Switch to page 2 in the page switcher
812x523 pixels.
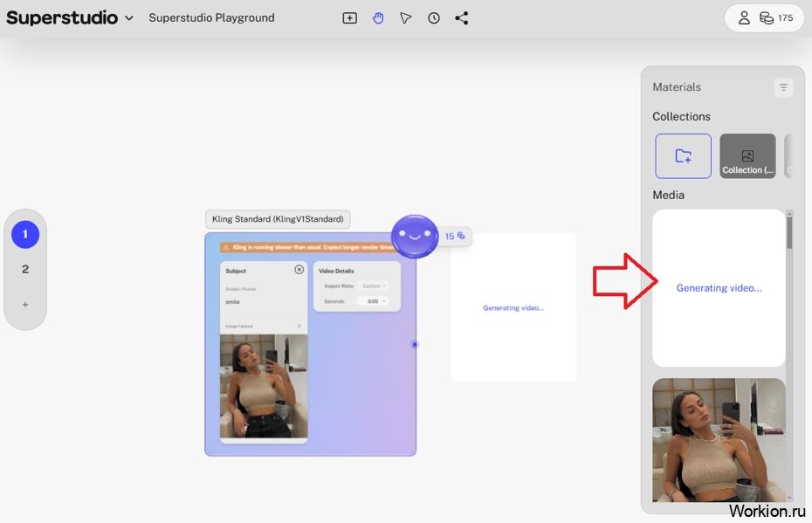(24, 269)
